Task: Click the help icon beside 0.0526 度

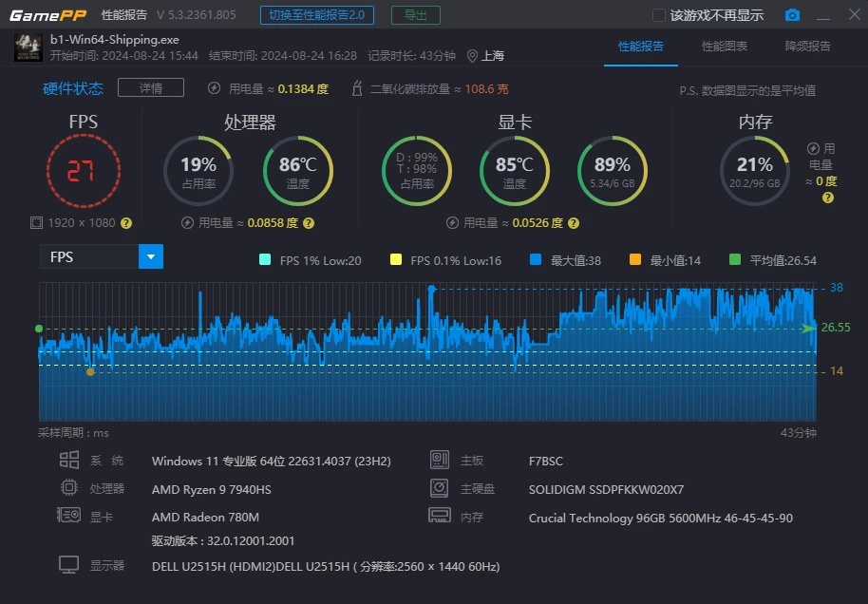Action: (574, 223)
